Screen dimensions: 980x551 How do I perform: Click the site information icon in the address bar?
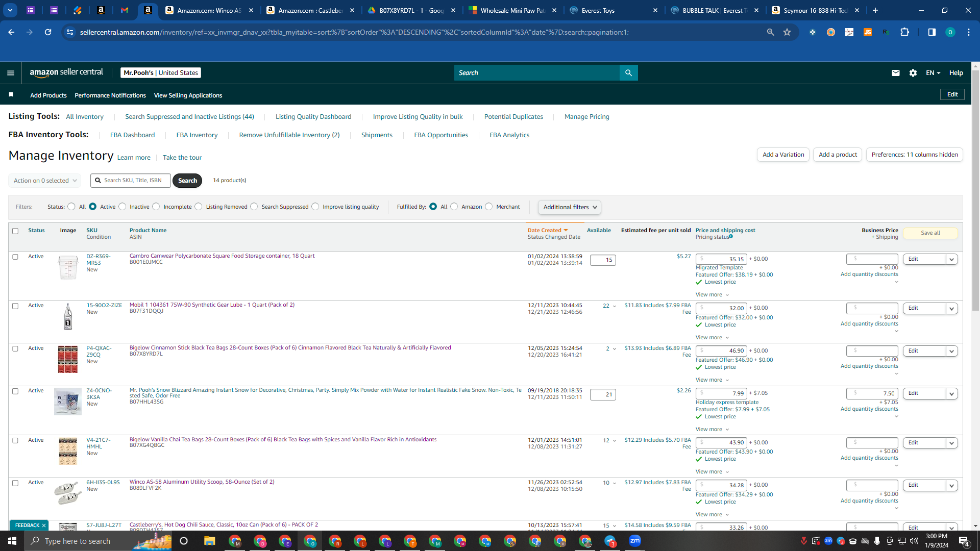click(70, 32)
